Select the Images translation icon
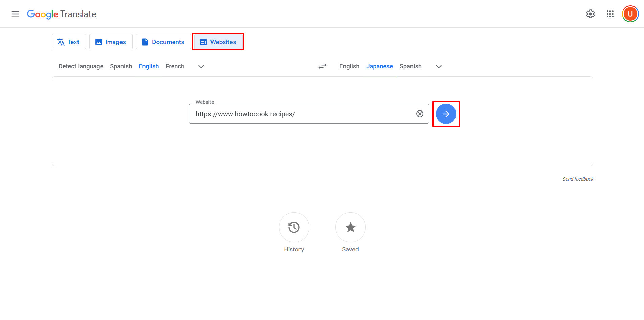The image size is (644, 320). pos(98,42)
